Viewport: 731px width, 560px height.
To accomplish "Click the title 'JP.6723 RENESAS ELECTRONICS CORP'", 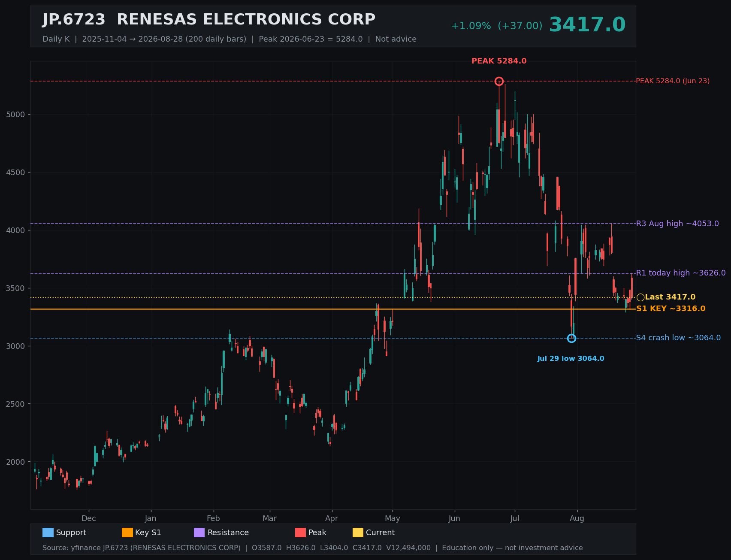I will point(209,20).
